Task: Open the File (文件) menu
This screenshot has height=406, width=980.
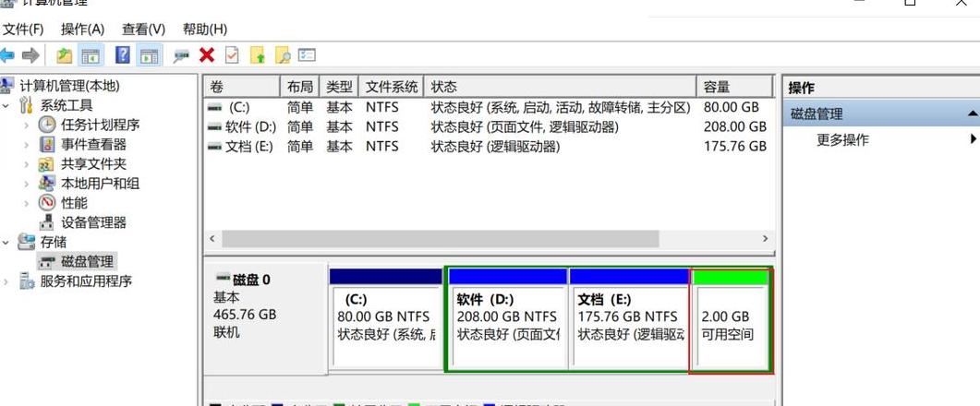Action: (23, 30)
